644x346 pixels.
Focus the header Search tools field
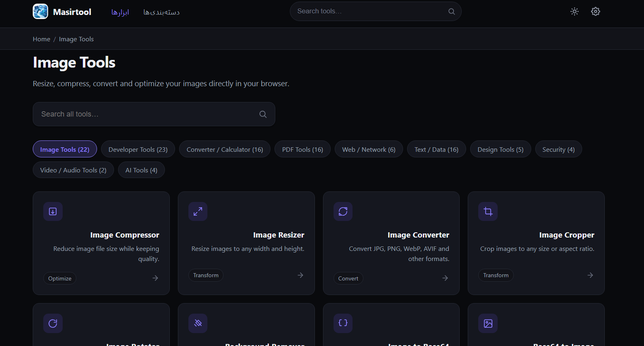[376, 11]
